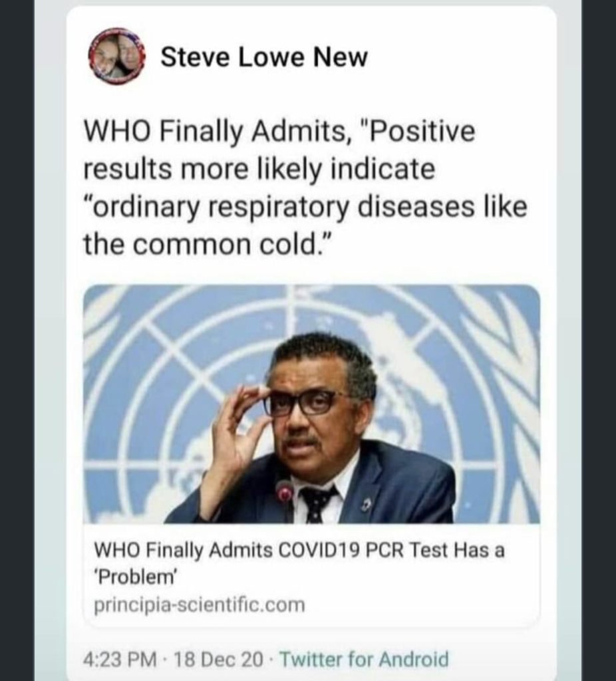Tap the word 'Problem' in card title

coord(136,578)
